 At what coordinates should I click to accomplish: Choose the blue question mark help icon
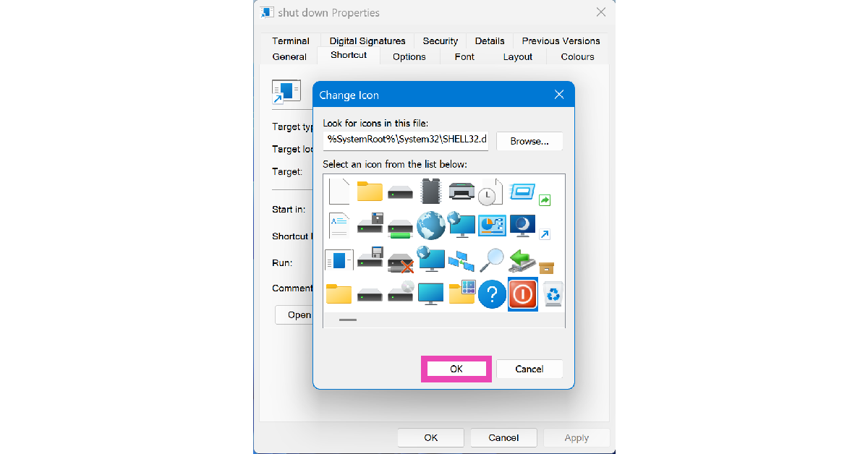click(x=492, y=294)
